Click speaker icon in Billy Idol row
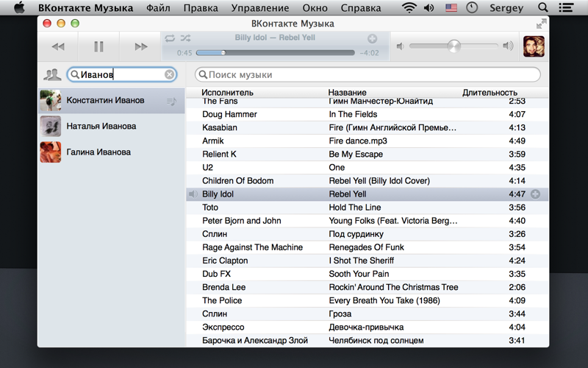This screenshot has height=368, width=588. pyautogui.click(x=193, y=194)
